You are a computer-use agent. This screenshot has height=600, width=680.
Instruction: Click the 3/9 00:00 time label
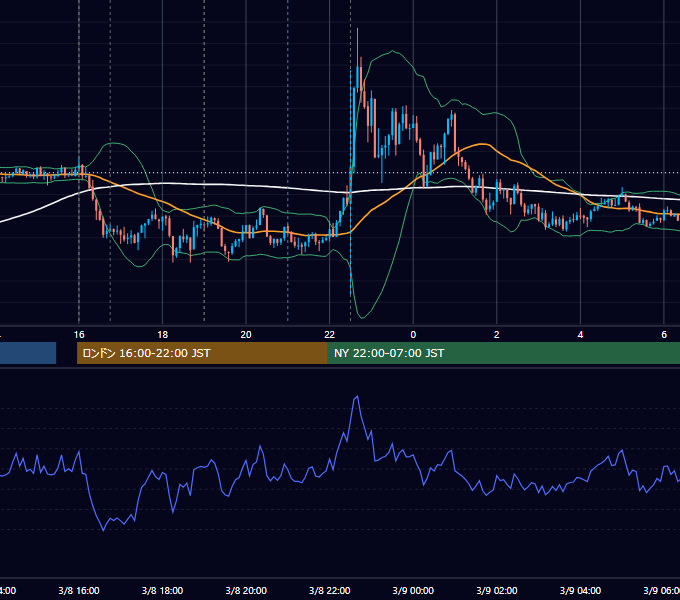click(x=413, y=590)
